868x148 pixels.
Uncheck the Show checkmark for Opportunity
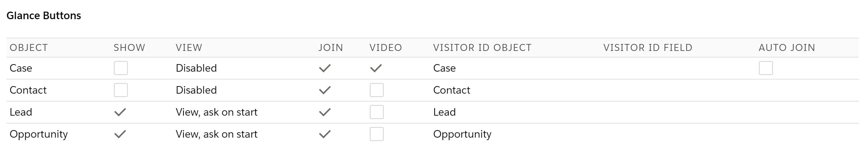[120, 134]
